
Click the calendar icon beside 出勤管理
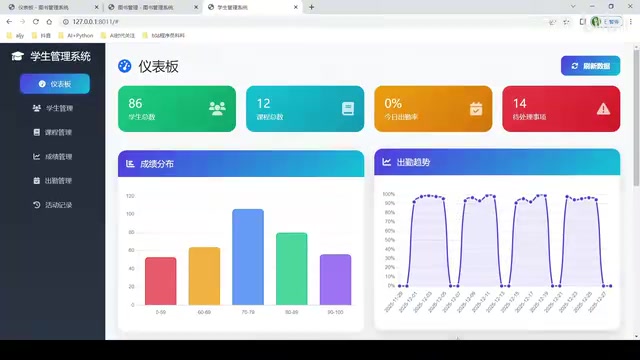tap(37, 180)
